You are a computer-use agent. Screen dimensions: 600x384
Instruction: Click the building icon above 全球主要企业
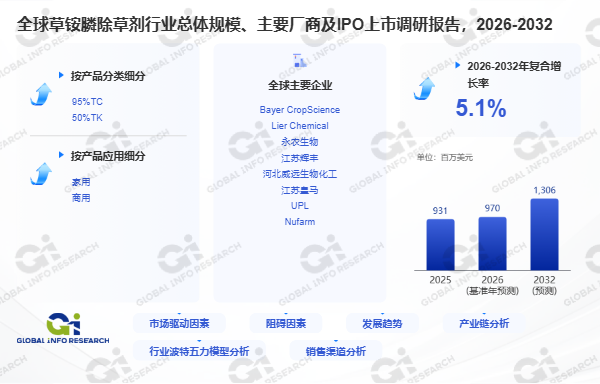coord(300,61)
